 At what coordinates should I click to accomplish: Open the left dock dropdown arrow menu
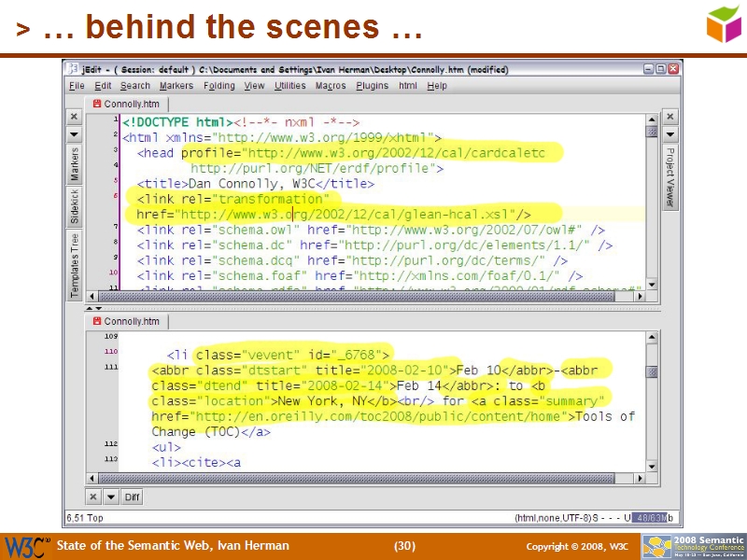pos(74,134)
